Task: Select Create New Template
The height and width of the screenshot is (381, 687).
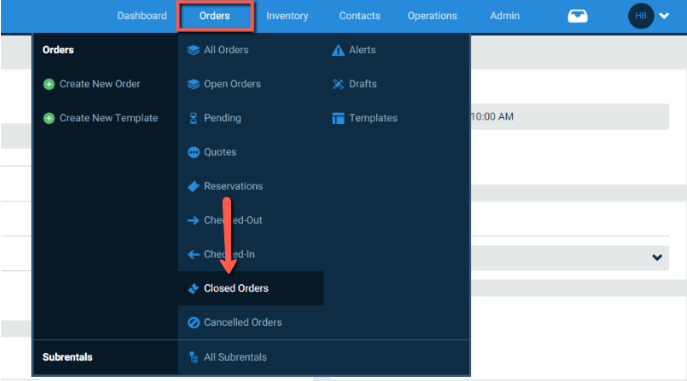Action: tap(109, 118)
